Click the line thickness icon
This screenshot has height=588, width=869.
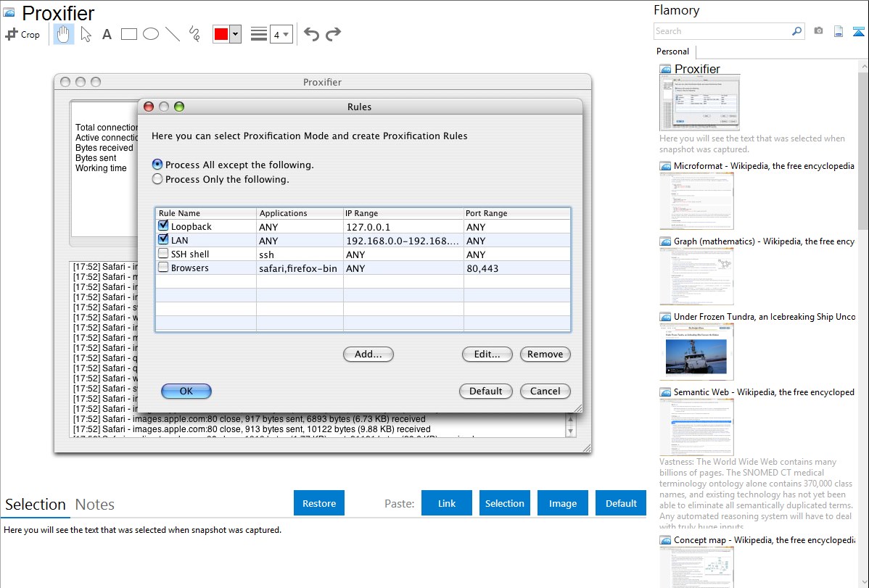[259, 34]
